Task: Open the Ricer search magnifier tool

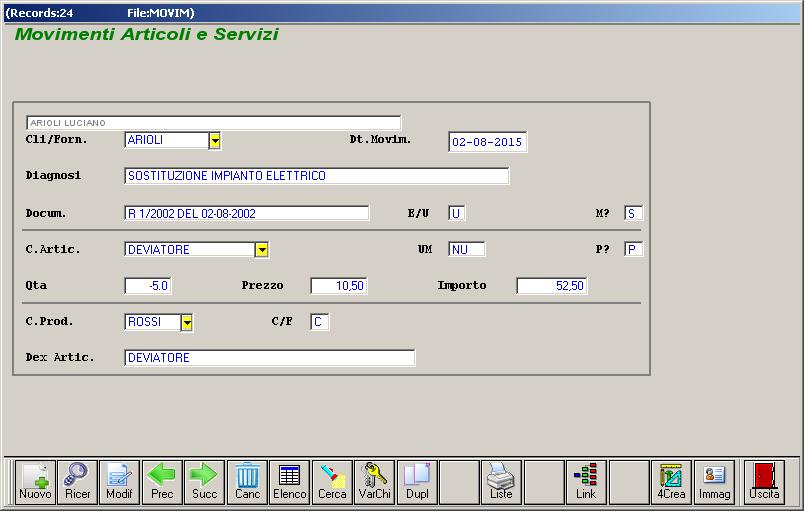Action: tap(77, 482)
